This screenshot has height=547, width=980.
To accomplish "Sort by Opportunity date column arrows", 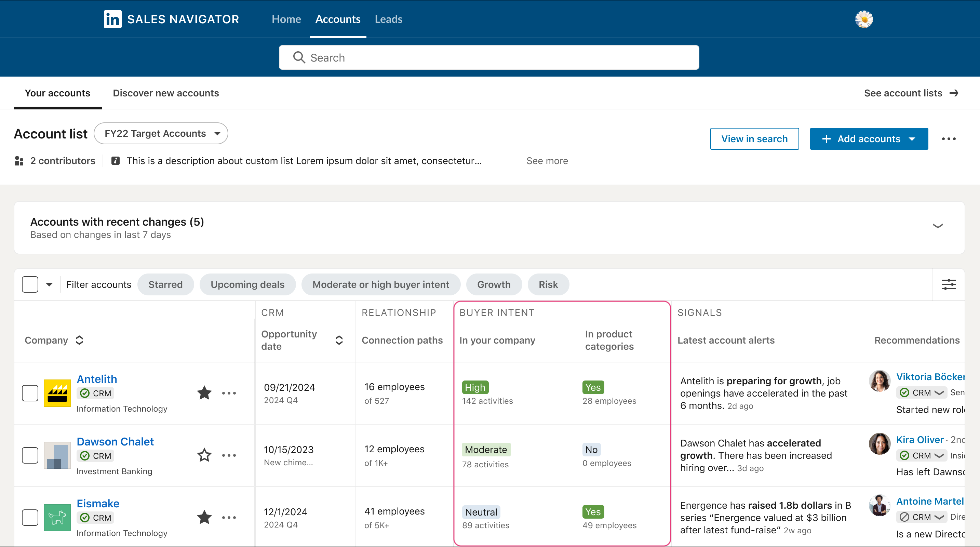I will (x=339, y=340).
